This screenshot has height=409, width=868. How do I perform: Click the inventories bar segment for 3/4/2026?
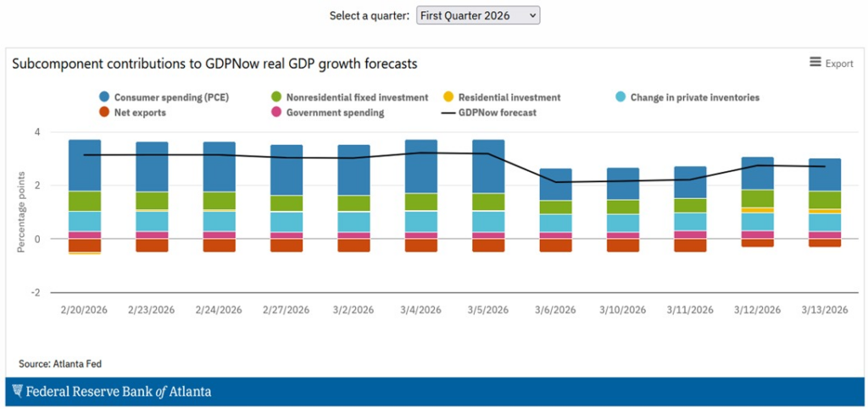[421, 221]
